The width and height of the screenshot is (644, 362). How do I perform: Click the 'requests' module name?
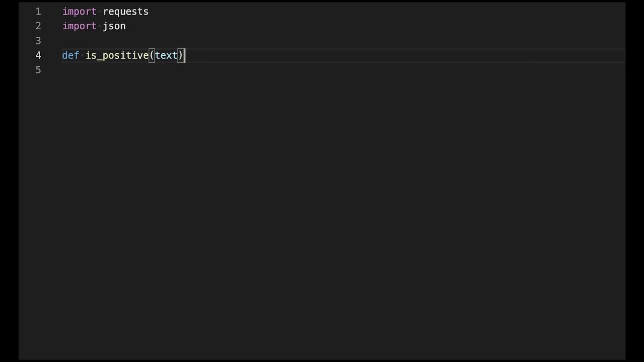[126, 12]
